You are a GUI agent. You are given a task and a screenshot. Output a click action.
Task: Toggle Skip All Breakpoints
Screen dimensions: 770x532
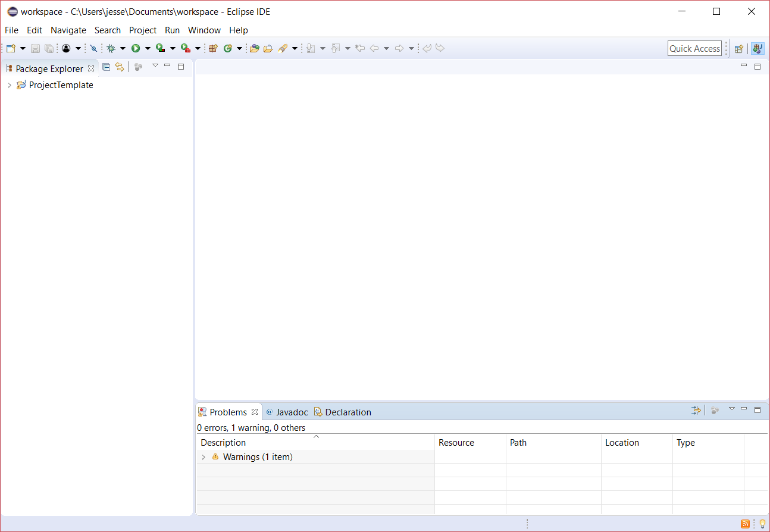[x=94, y=48]
